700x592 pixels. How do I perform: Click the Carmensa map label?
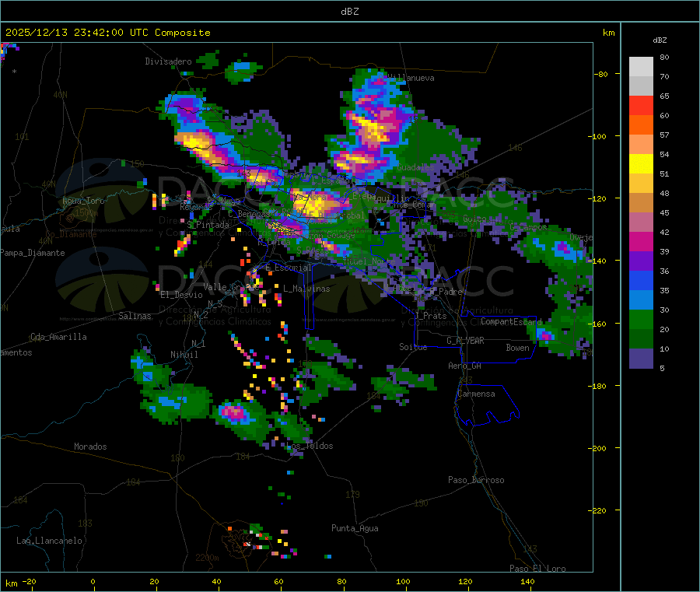(x=476, y=394)
